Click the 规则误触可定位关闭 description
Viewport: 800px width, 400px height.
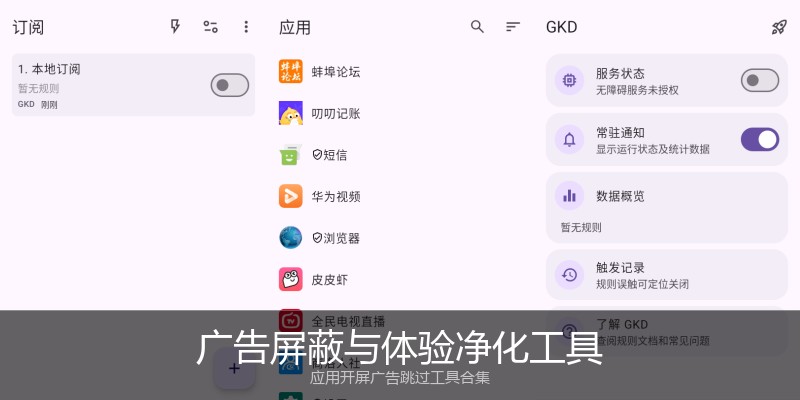point(642,284)
